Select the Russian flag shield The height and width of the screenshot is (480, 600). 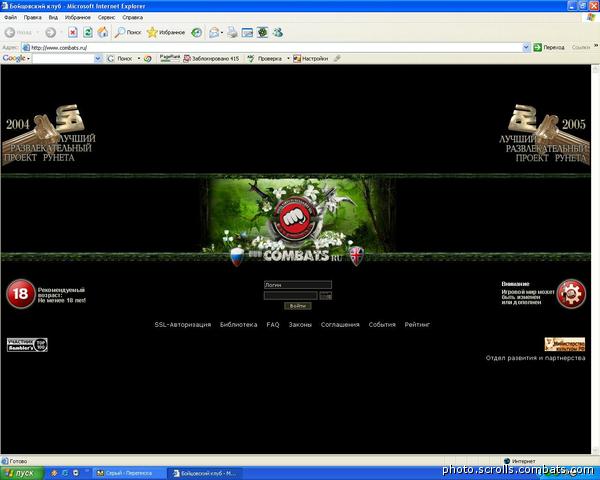(x=237, y=256)
